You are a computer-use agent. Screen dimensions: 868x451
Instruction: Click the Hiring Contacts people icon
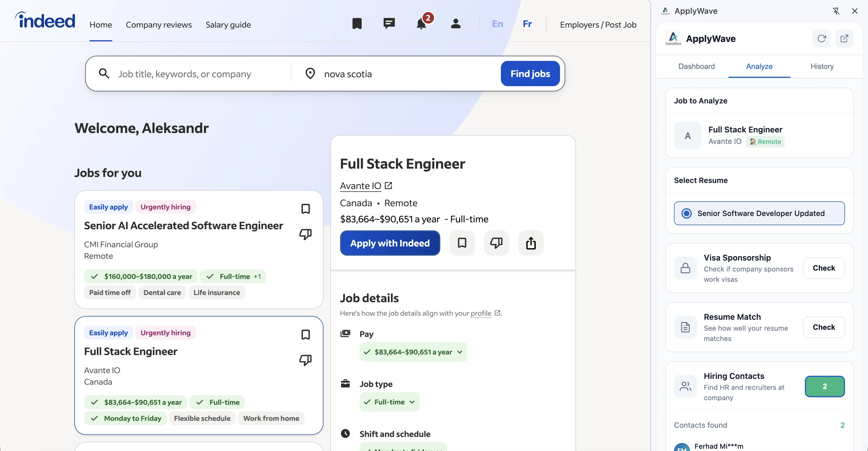pos(685,386)
